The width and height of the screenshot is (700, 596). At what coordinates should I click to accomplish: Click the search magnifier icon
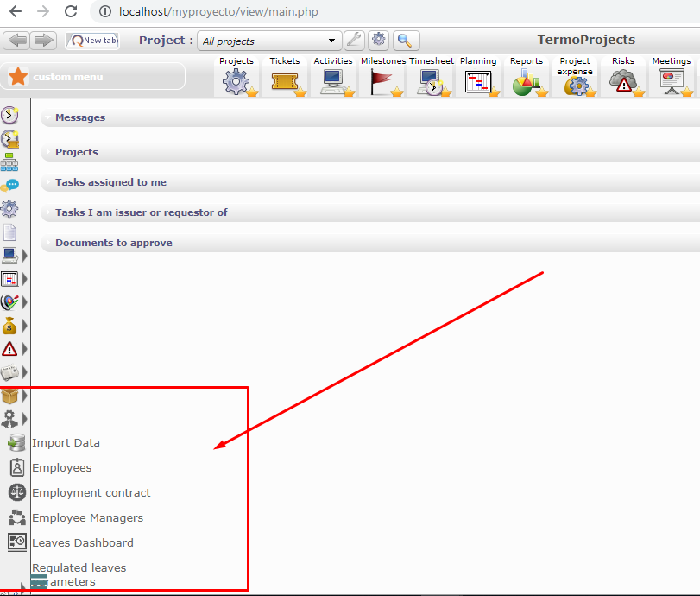point(406,41)
